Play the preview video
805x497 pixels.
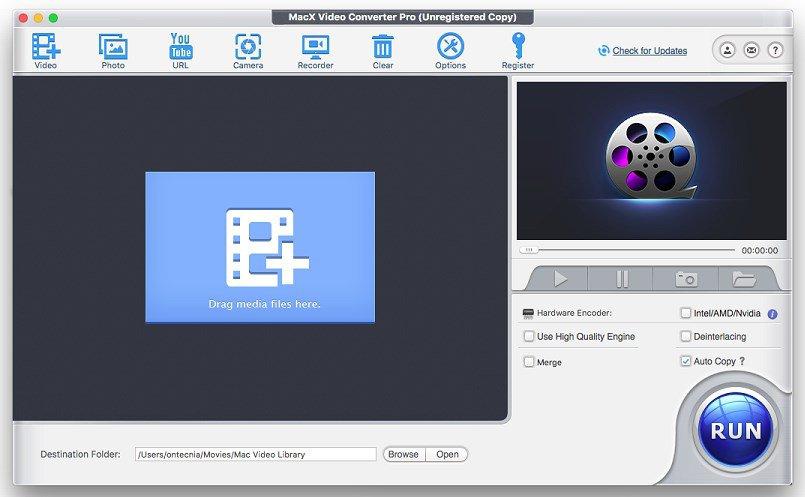coord(560,279)
